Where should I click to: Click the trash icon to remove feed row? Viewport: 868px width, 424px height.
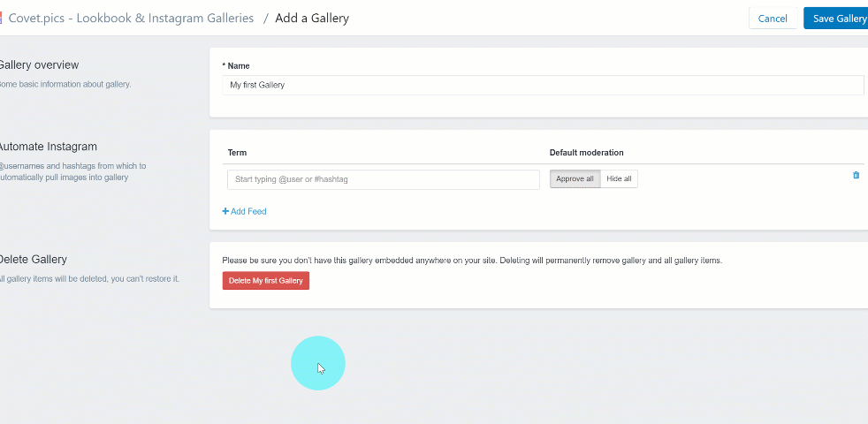pos(856,175)
